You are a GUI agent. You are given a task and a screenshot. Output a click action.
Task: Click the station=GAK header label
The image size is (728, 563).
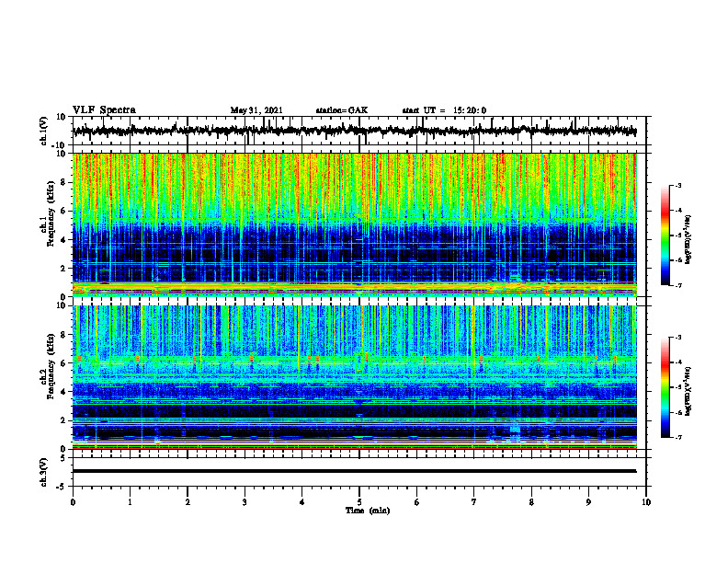[x=342, y=110]
